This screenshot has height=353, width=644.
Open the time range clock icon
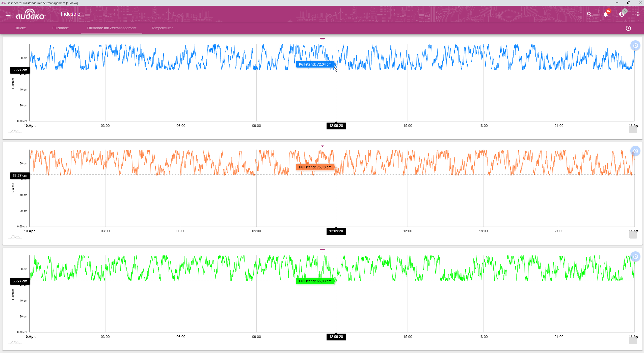click(628, 28)
